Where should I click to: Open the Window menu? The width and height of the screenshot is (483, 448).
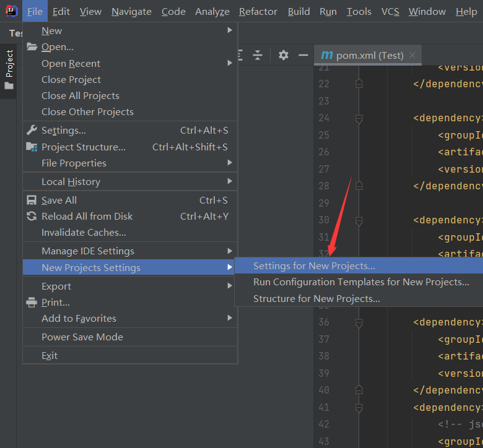(427, 11)
